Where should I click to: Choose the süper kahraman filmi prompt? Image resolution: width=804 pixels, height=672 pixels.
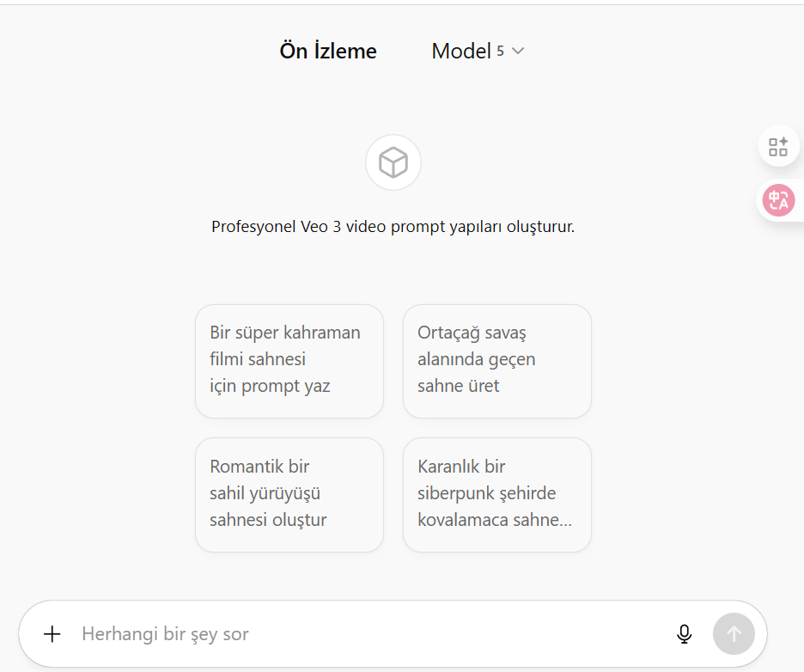(289, 361)
